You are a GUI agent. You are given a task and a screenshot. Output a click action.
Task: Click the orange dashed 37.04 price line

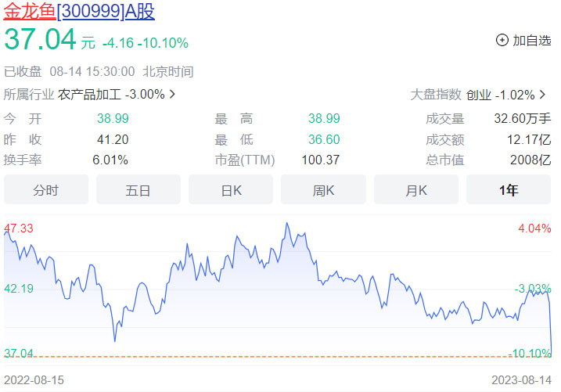(277, 357)
